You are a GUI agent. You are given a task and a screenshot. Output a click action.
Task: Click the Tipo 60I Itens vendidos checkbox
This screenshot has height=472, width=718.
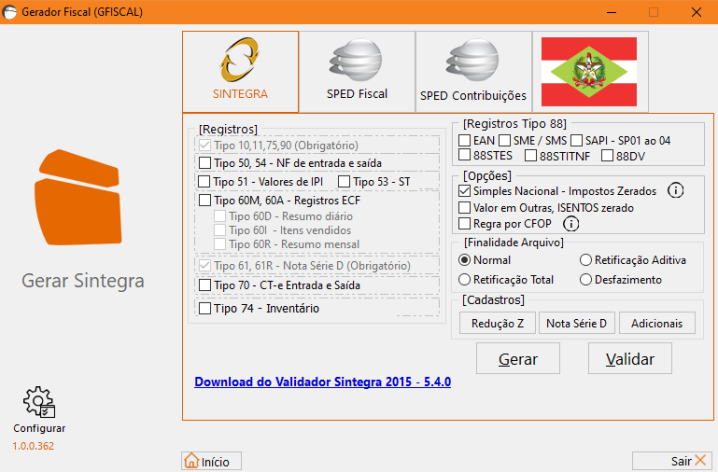tap(220, 230)
